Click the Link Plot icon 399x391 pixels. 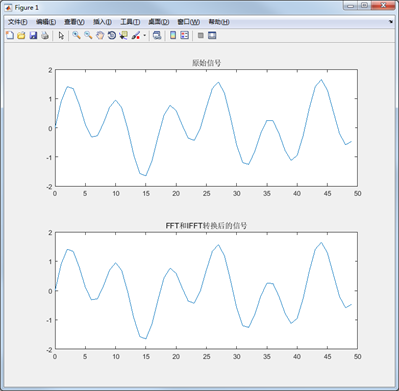157,35
